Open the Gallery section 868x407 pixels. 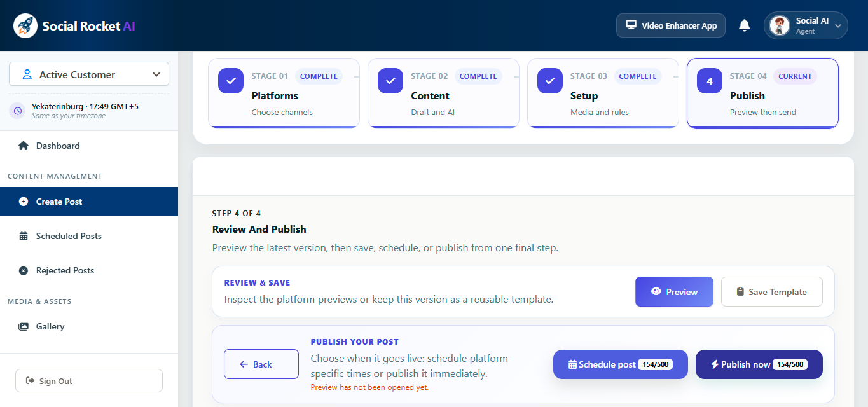(x=89, y=326)
